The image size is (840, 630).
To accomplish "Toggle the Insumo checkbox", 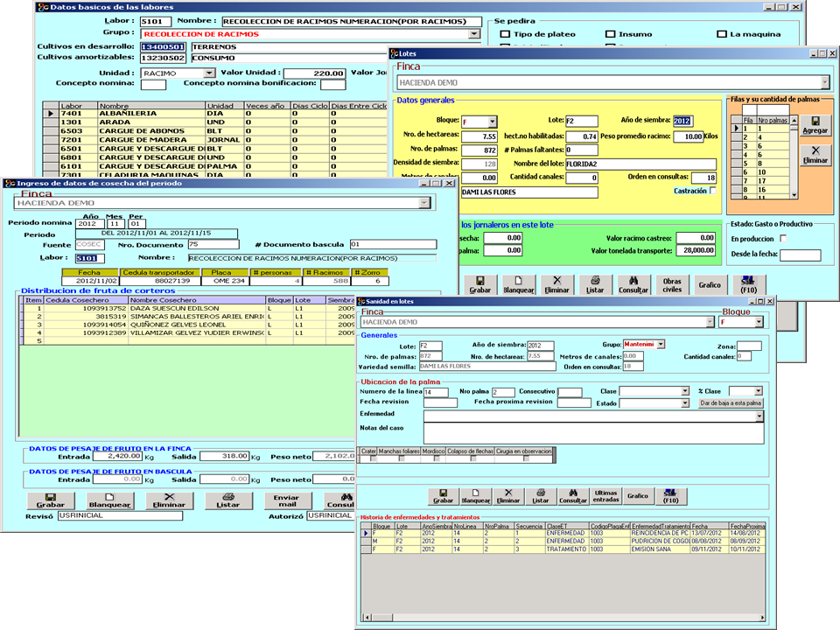I will pyautogui.click(x=610, y=34).
